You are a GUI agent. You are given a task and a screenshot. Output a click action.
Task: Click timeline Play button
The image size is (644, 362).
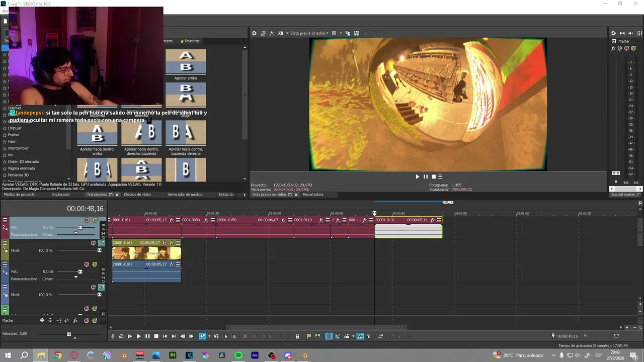[139, 336]
